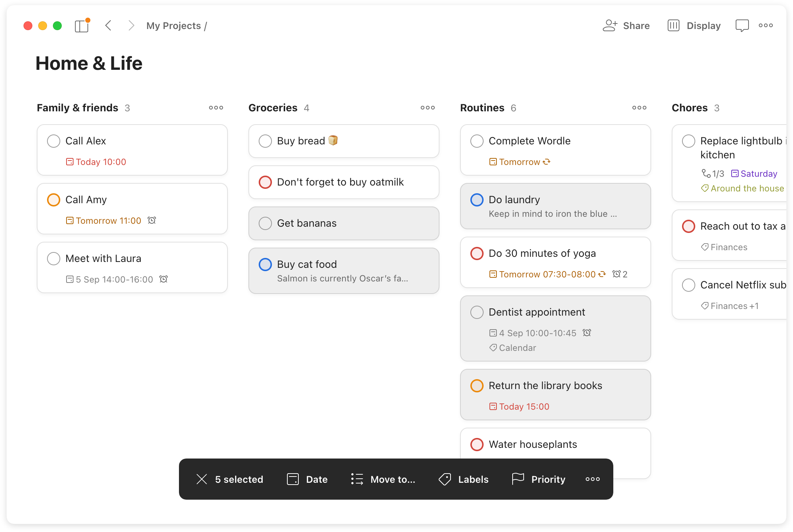Go back with the left arrow
Viewport: 793px width, 532px height.
pos(108,26)
